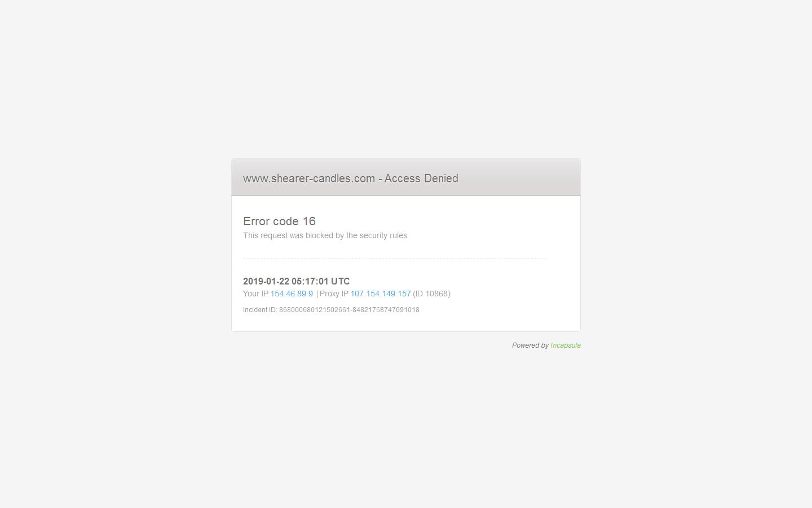Click the "Your IP" label
Image resolution: width=812 pixels, height=508 pixels.
[255, 294]
